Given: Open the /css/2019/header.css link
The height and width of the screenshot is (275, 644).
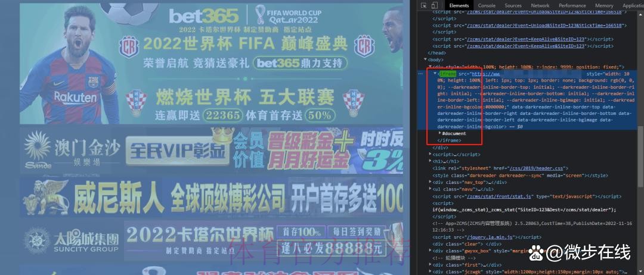Looking at the screenshot, I should (537, 168).
